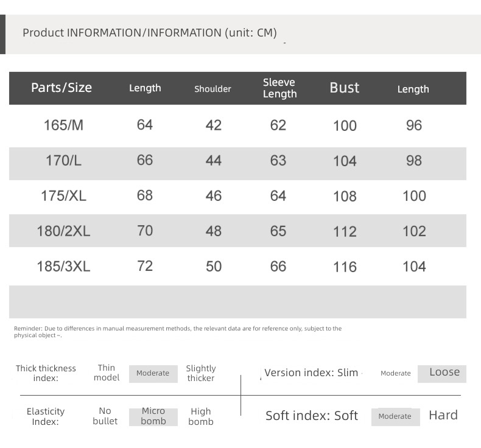
Task: Select the 180/2XL size row label
Action: click(63, 231)
